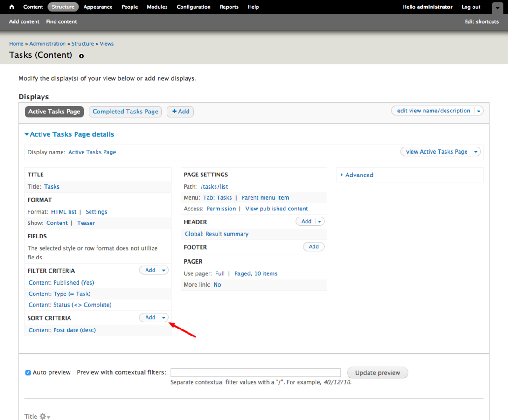The height and width of the screenshot is (420, 508).
Task: Open edit view name/description dropdown arrow
Action: (479, 111)
